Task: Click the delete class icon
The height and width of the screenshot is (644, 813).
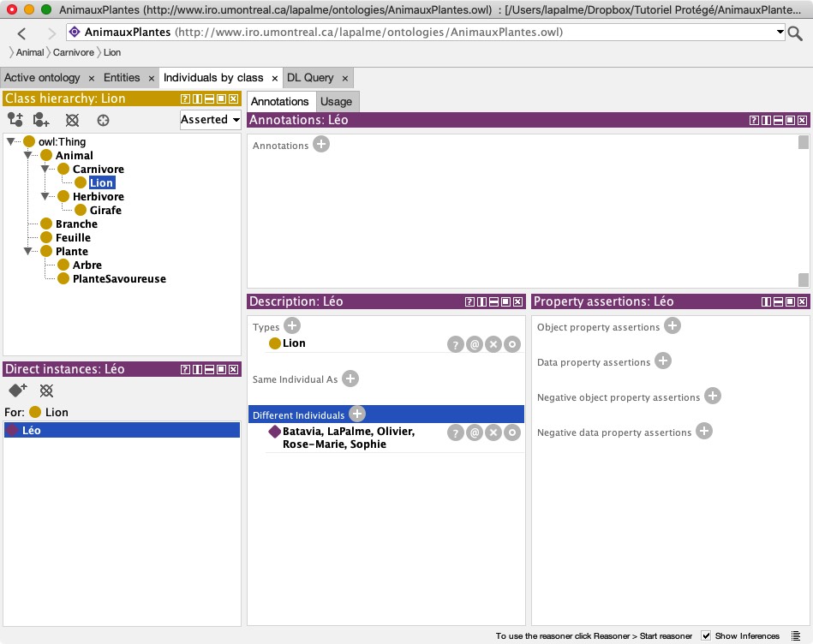Action: pos(73,120)
